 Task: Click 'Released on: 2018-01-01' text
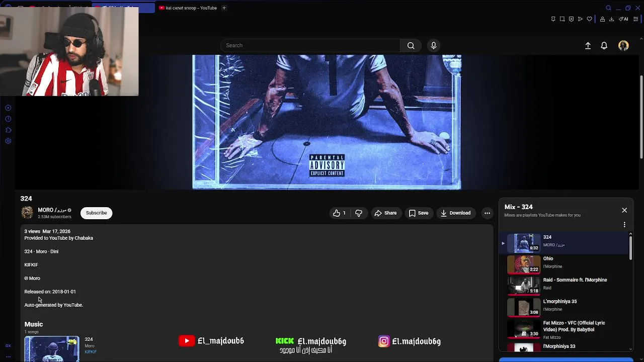pyautogui.click(x=50, y=292)
